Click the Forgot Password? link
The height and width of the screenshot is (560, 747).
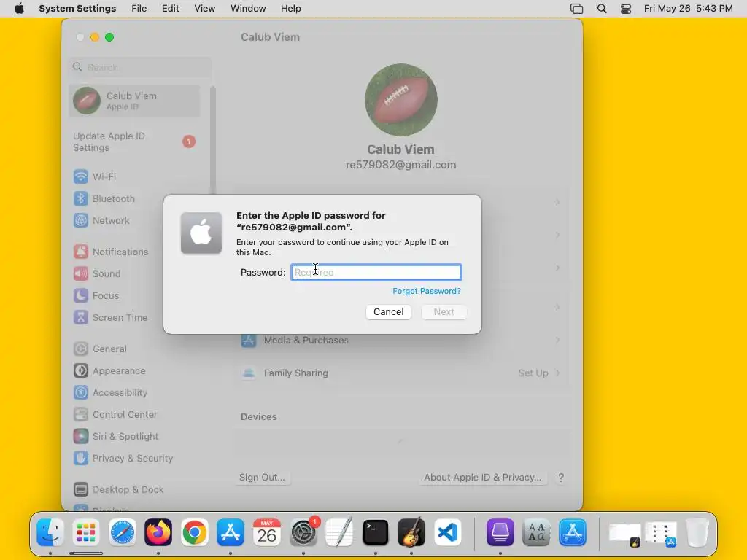tap(426, 291)
